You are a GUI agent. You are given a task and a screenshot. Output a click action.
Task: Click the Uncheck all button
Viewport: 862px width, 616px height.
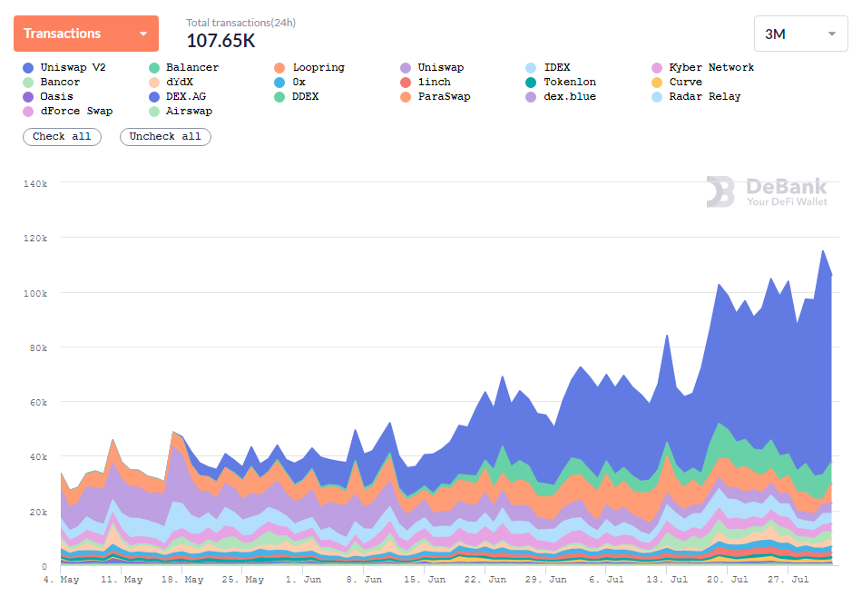click(x=165, y=137)
